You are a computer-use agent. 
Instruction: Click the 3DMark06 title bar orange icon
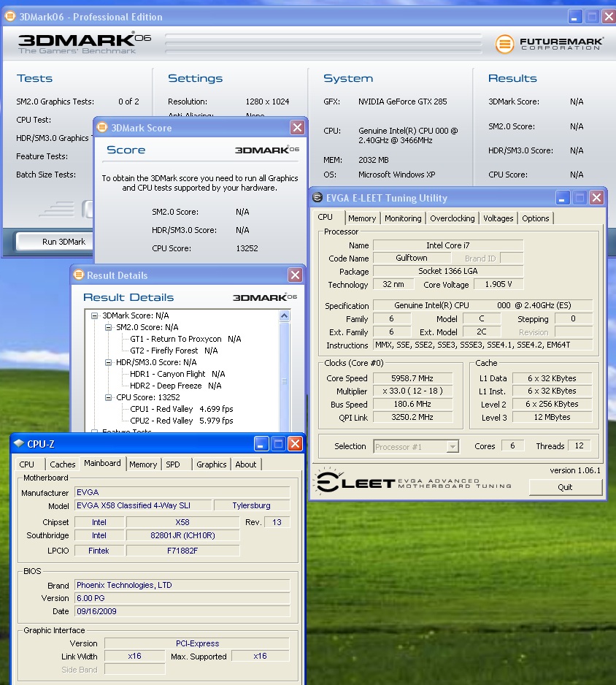click(9, 16)
